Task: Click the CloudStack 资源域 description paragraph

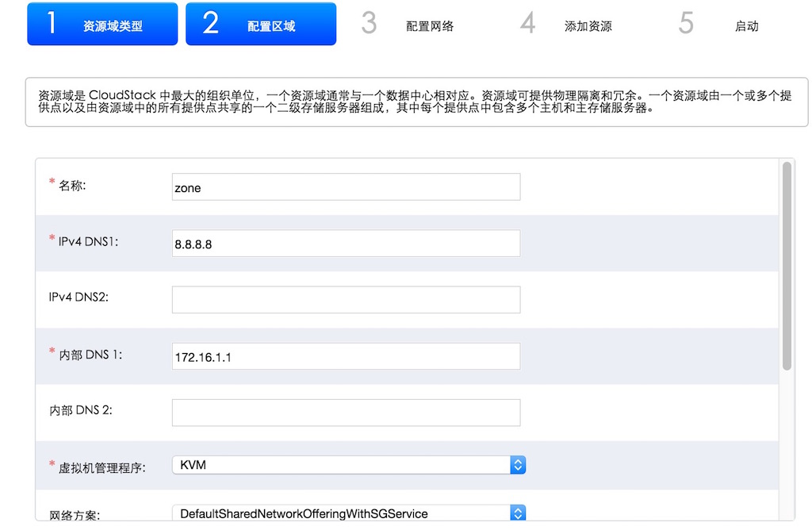Action: tap(415, 102)
